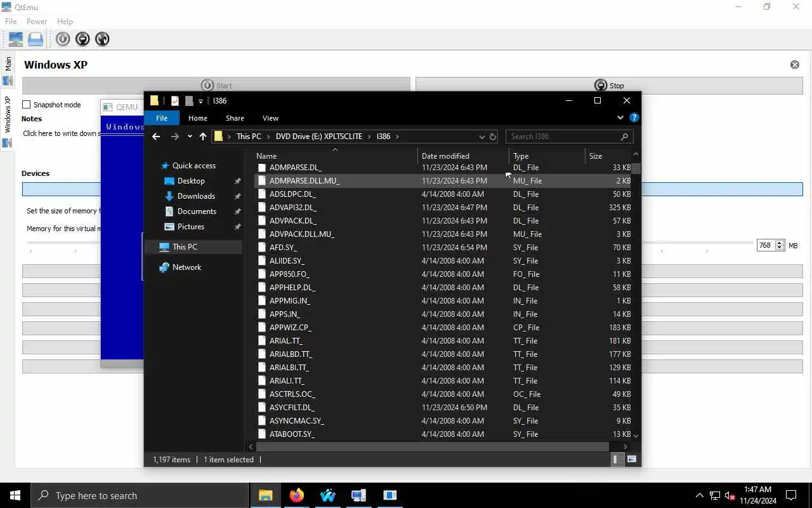Click the new machine computer icon in QtEmu toolbar

[16, 39]
